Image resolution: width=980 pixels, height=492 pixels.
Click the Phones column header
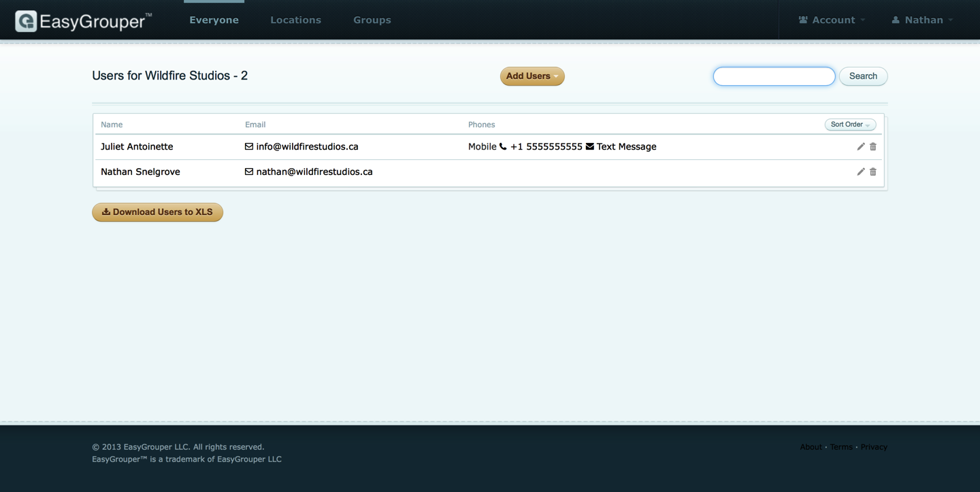coord(481,125)
